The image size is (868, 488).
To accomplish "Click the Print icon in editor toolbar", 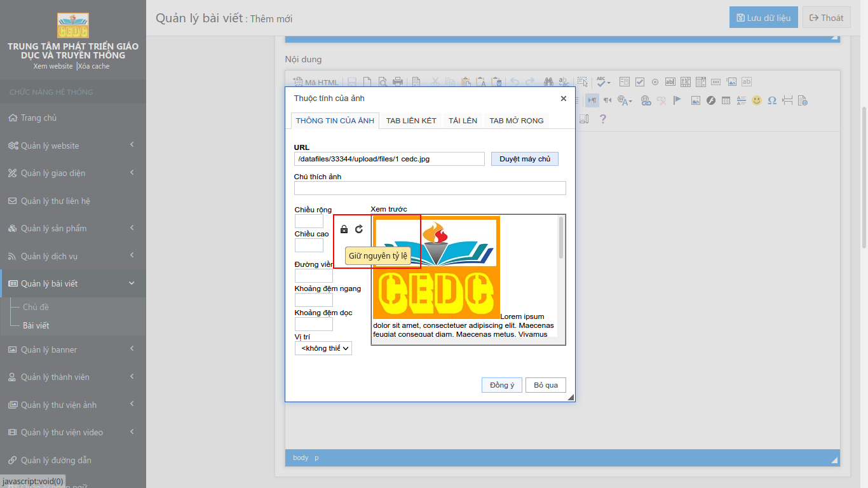I will [398, 82].
